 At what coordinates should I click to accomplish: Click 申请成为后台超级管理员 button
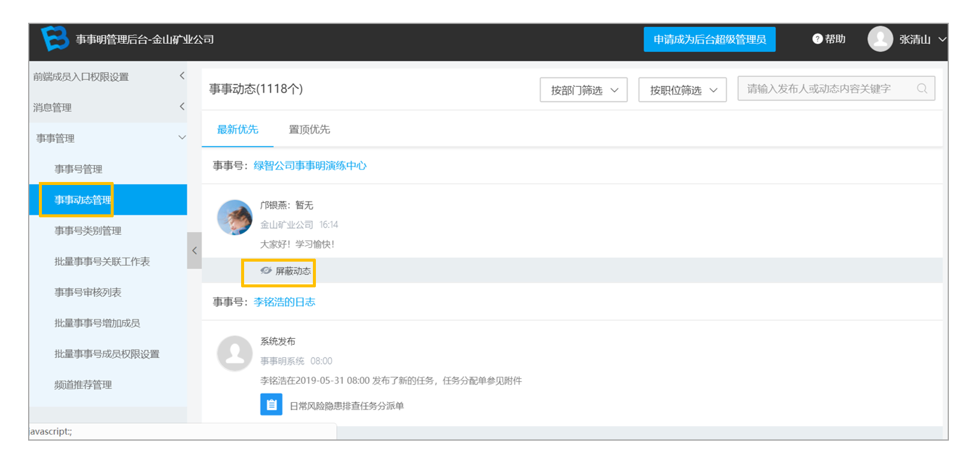(710, 40)
